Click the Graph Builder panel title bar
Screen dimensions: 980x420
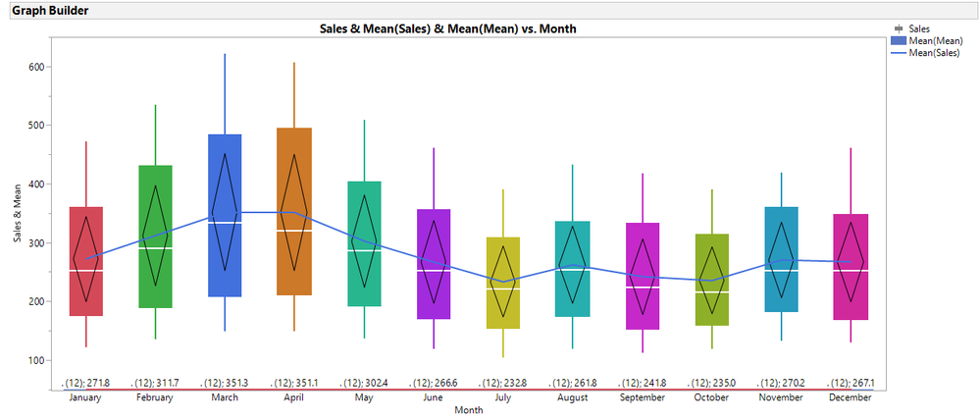[x=490, y=11]
